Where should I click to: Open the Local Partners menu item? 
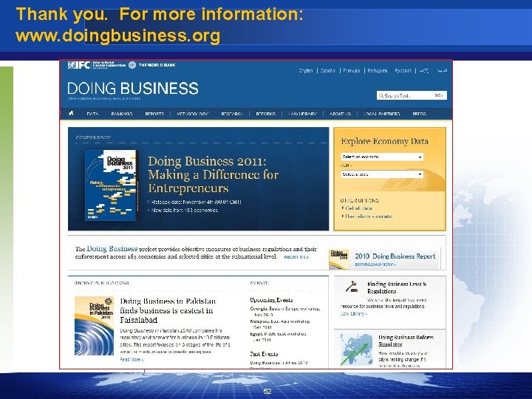382,114
